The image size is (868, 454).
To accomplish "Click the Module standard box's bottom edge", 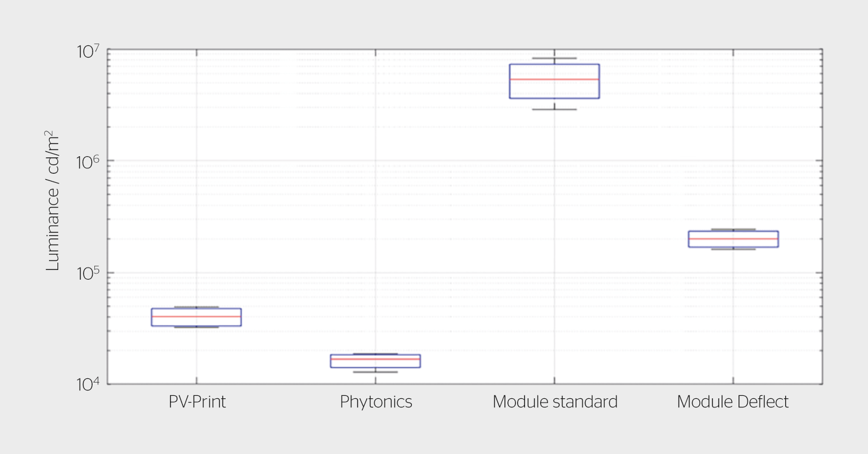I will pyautogui.click(x=555, y=98).
